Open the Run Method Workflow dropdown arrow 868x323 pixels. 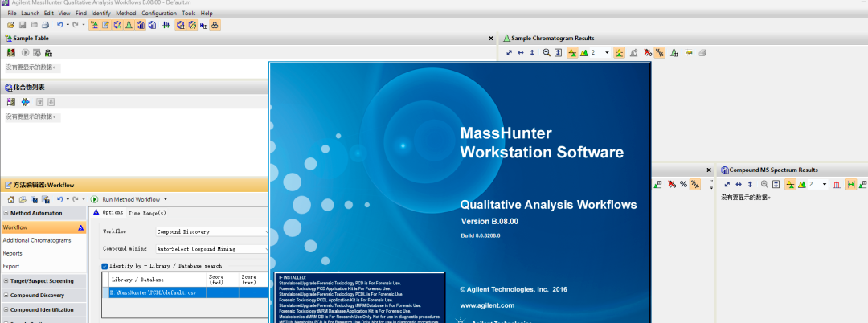(x=165, y=199)
